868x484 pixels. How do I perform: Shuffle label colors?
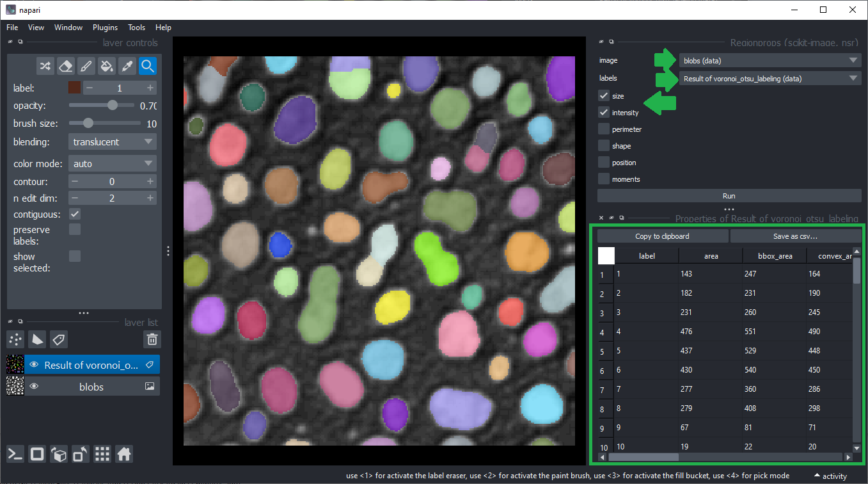45,66
